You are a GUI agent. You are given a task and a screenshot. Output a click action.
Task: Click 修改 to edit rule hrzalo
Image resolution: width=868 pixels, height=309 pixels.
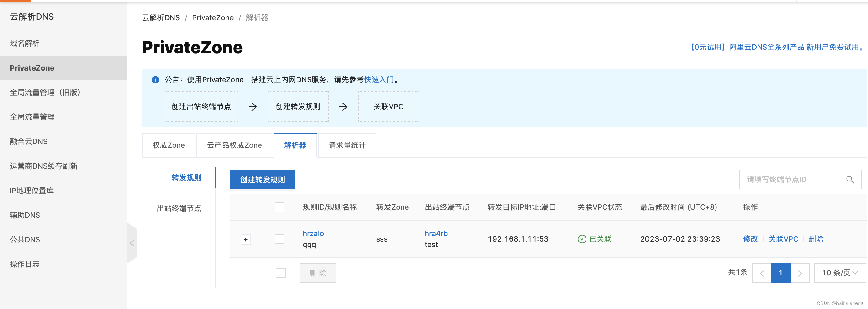(x=750, y=239)
